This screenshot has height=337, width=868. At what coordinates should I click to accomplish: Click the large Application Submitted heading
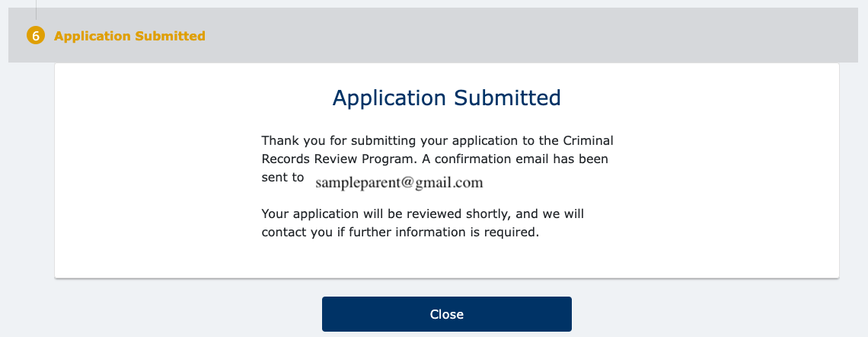coord(446,98)
